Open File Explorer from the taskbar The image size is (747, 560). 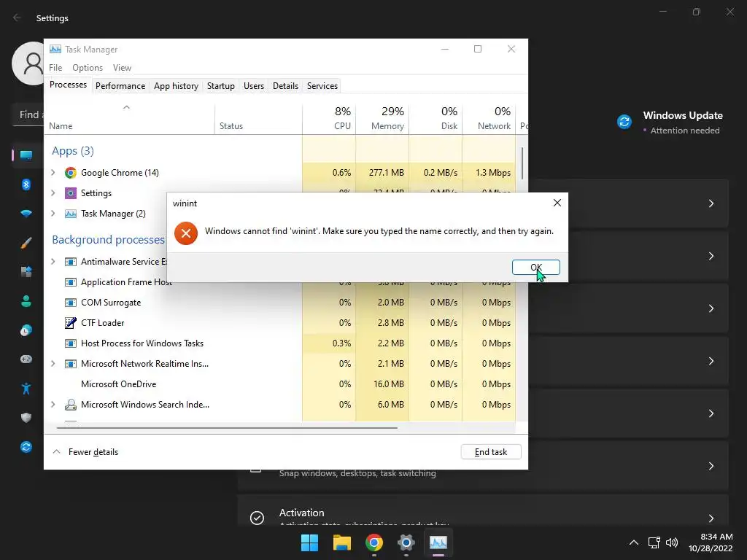341,542
